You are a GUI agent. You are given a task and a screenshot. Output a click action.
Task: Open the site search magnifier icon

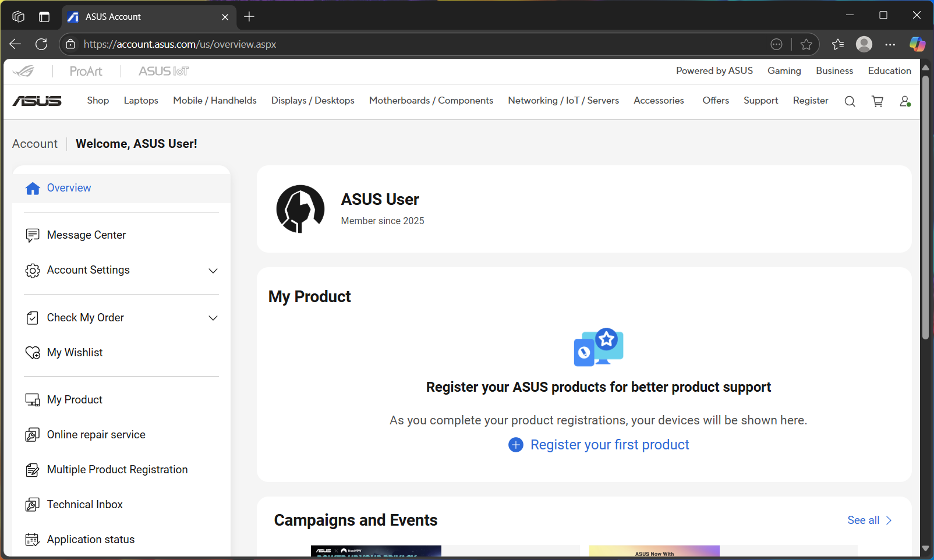click(x=850, y=101)
